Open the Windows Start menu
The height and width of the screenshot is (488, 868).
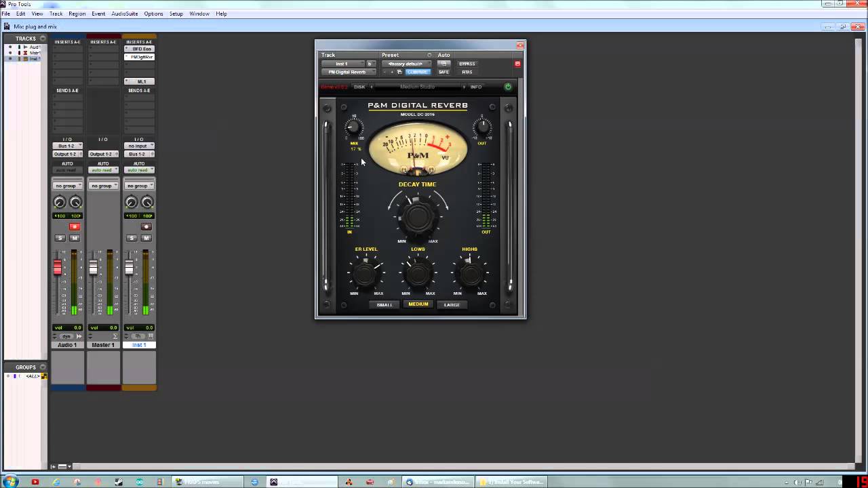[x=11, y=482]
